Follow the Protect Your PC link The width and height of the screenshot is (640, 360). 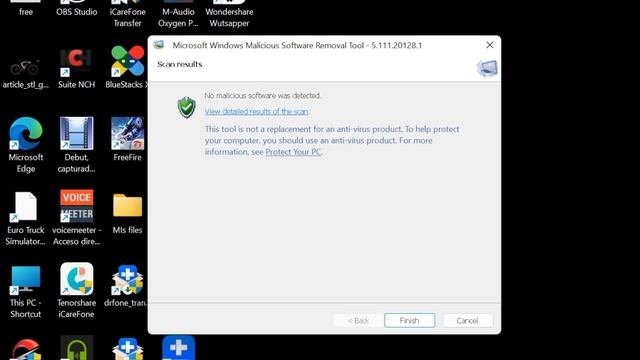[x=293, y=152]
